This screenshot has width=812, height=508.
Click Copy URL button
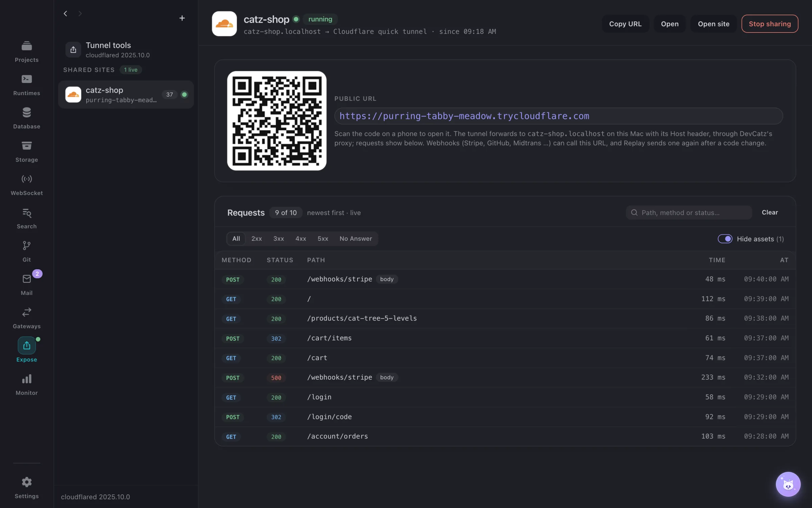(625, 24)
